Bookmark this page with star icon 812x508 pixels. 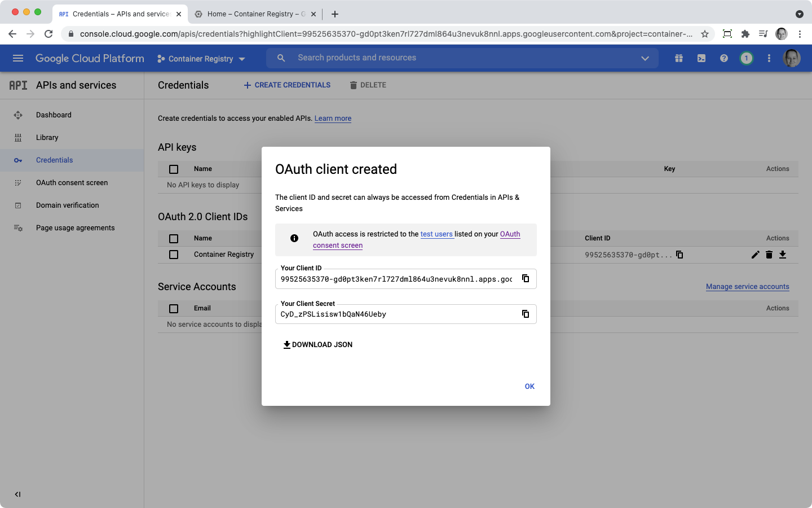pyautogui.click(x=705, y=34)
